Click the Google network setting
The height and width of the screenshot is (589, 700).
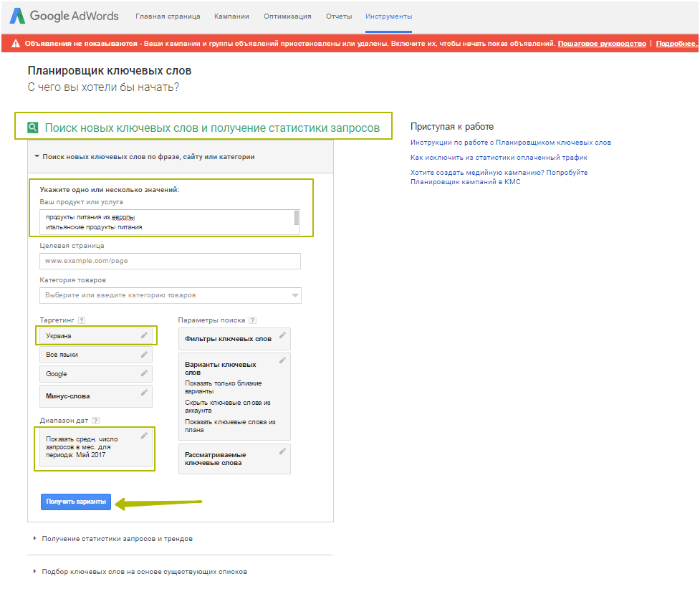96,374
